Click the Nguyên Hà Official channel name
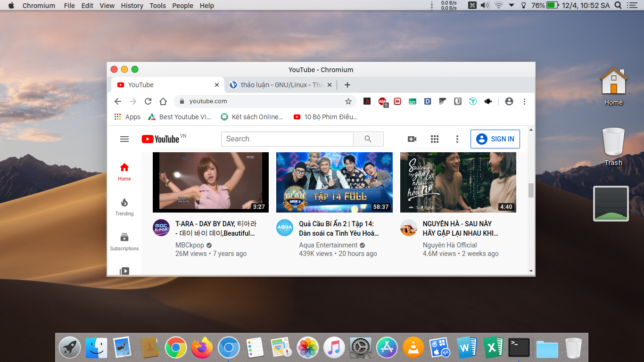Viewport: 644px width, 362px height. pyautogui.click(x=450, y=245)
